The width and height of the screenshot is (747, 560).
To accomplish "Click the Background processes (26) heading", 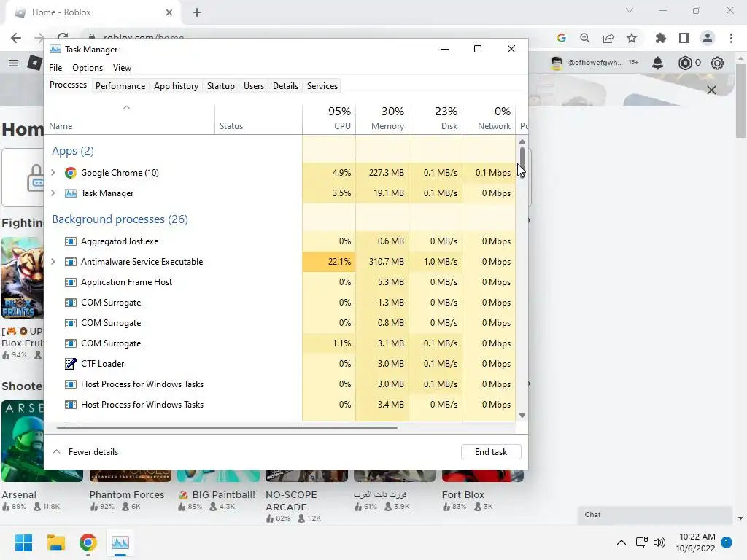I will [120, 219].
